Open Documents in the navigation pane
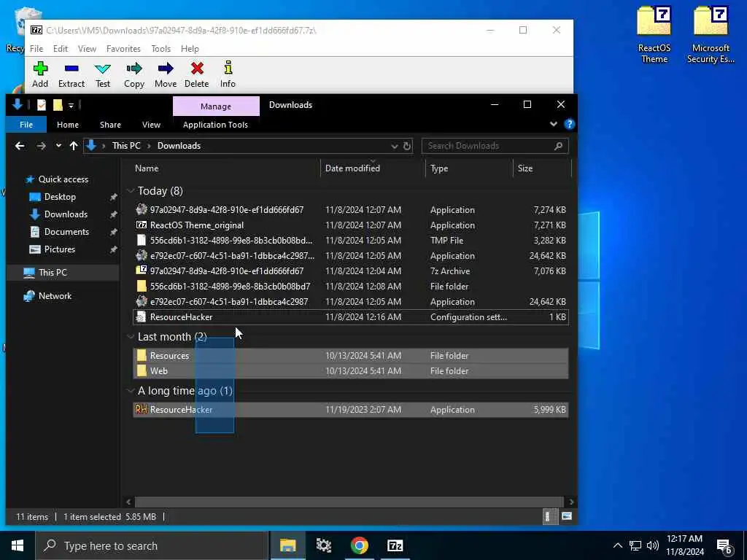Image resolution: width=747 pixels, height=560 pixels. (66, 232)
